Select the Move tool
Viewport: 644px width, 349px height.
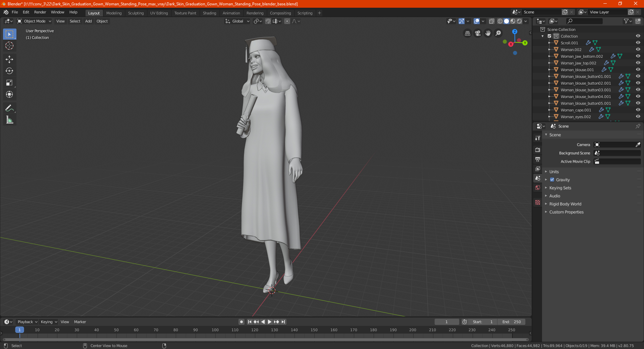pyautogui.click(x=9, y=59)
